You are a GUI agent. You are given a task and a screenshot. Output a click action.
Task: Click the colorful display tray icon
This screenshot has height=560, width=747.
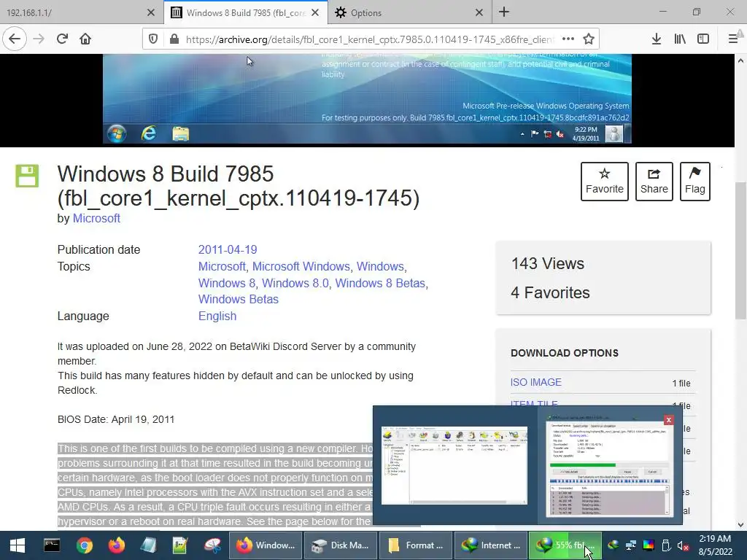(649, 545)
